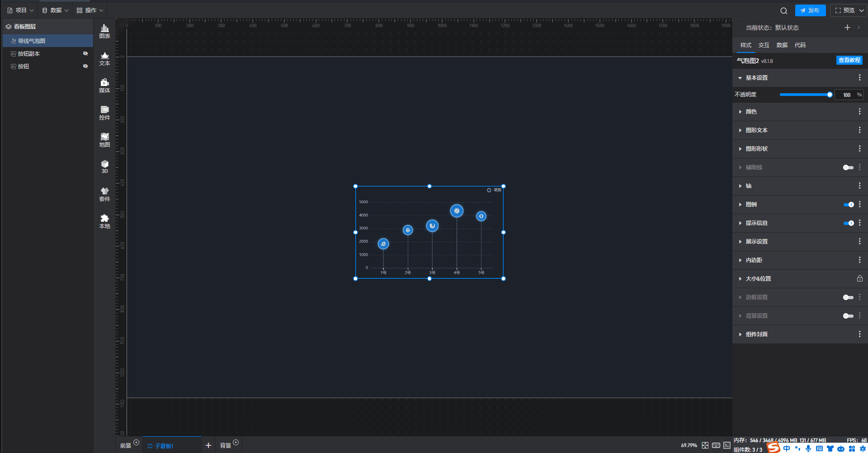Open the 文本 text components panel
Viewport: 868px width, 453px height.
pyautogui.click(x=104, y=58)
